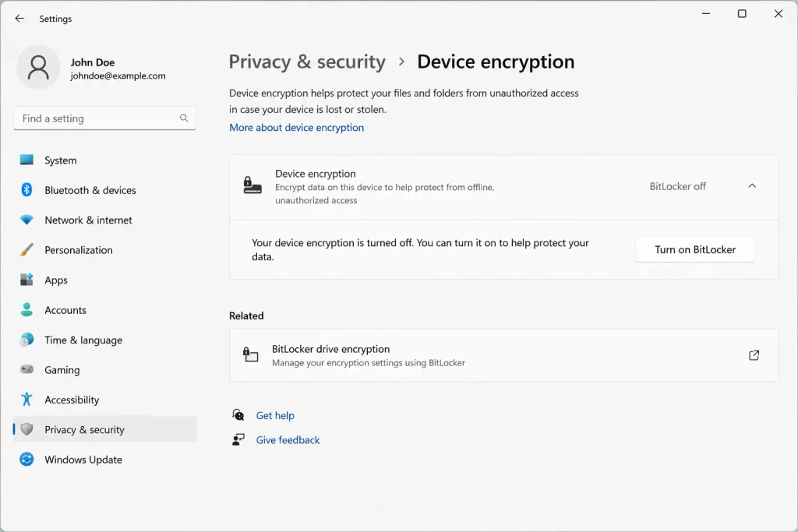This screenshot has width=798, height=532.
Task: Select Time & language in sidebar
Action: pyautogui.click(x=105, y=340)
